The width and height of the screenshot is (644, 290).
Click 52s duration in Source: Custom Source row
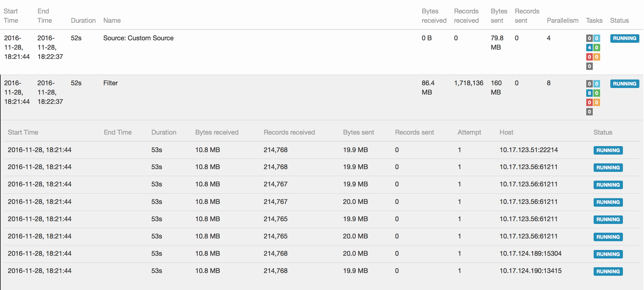tap(76, 38)
